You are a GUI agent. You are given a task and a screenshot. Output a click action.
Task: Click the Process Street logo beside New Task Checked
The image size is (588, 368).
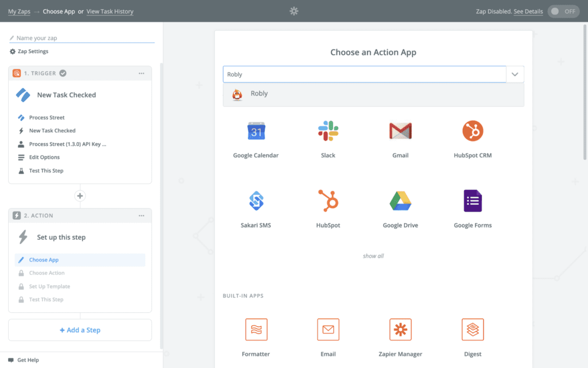(23, 95)
